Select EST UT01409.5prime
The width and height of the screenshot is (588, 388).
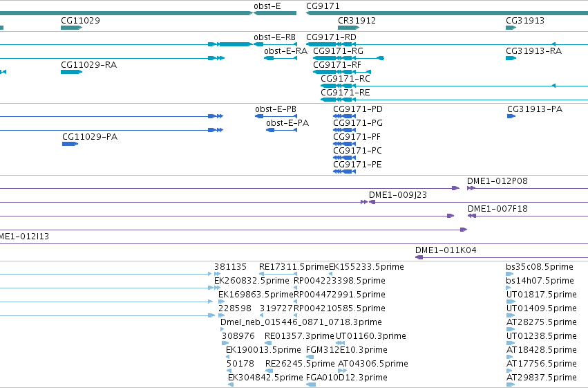click(x=542, y=308)
